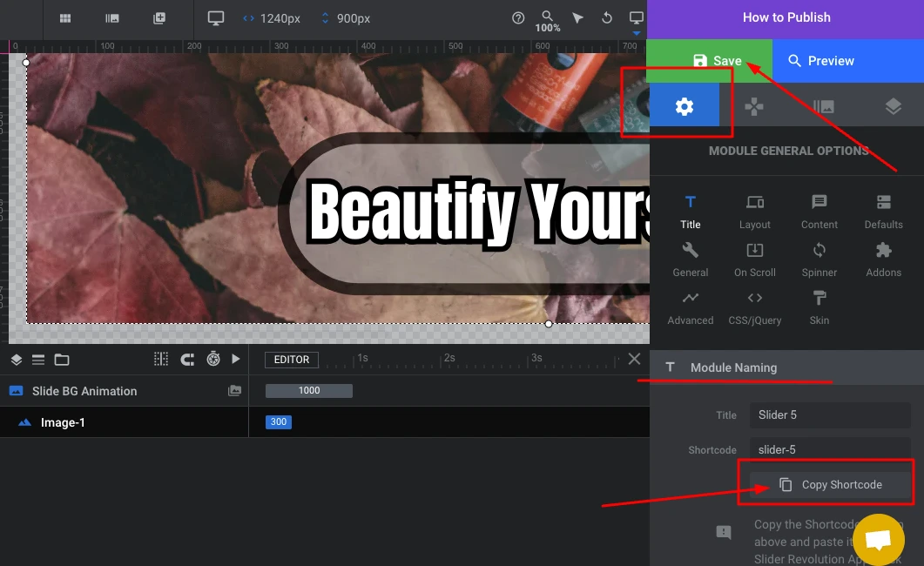Viewport: 924px width, 566px height.
Task: Click the top-left canvas corner handle
Action: pyautogui.click(x=26, y=63)
